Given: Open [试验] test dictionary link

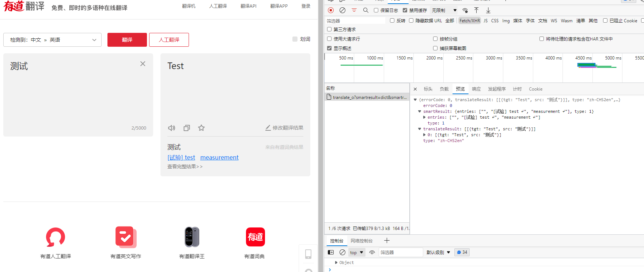Looking at the screenshot, I should click(x=181, y=157).
